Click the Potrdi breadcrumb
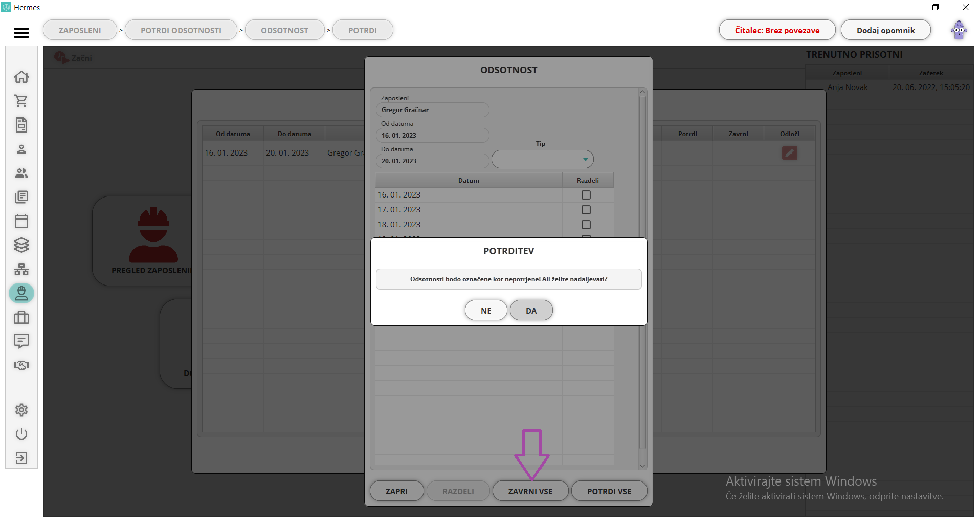The height and width of the screenshot is (526, 980). pyautogui.click(x=363, y=30)
